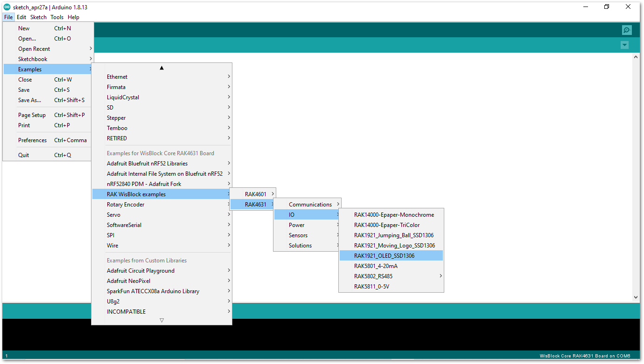
Task: Open Page Setup from the File menu
Action: tap(48, 115)
